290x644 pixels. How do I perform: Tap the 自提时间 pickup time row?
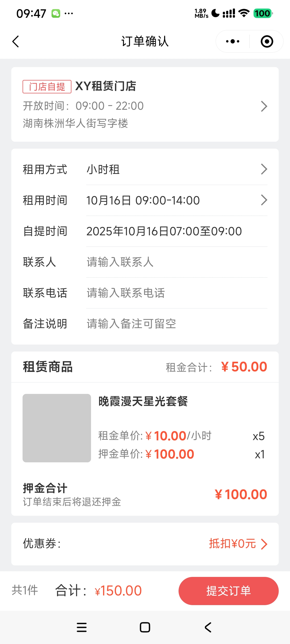164,231
